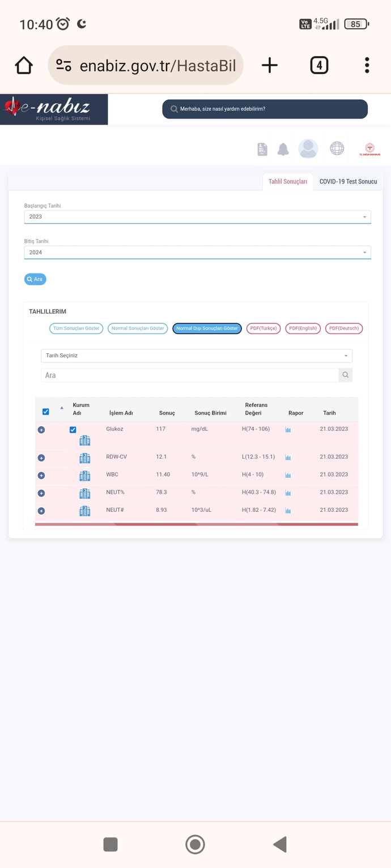Select the Tahlil Sonuçları tab
This screenshot has width=391, height=868.
pyautogui.click(x=288, y=182)
